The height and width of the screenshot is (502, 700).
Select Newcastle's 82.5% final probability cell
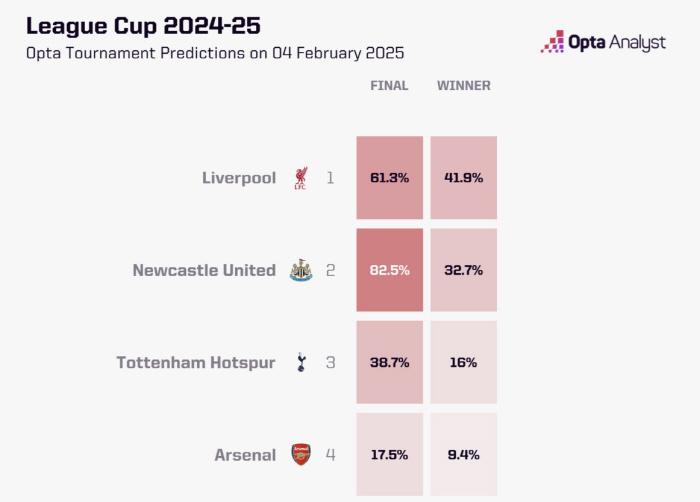pos(389,270)
